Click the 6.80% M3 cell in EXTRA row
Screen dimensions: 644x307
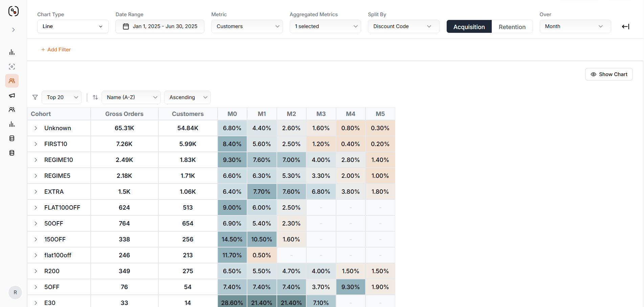[321, 192]
